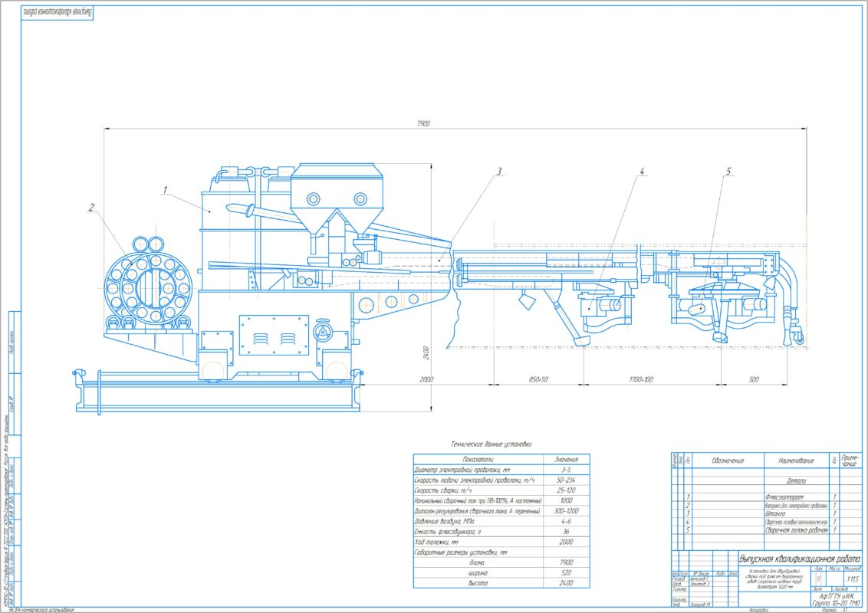Viewport: 868px width, 613px height.
Task: Click 'Диаметр электродной проволоки, мм' row label
Action: coord(462,470)
